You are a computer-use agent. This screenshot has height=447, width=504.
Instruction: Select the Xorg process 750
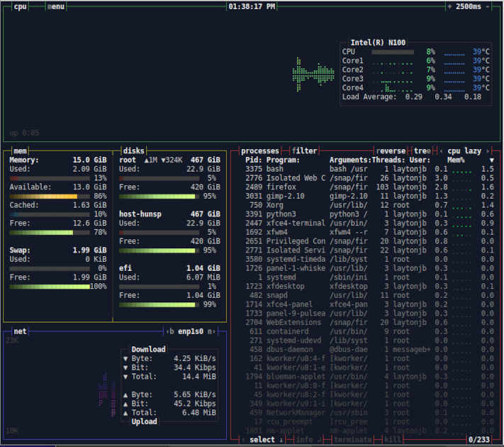tap(365, 205)
